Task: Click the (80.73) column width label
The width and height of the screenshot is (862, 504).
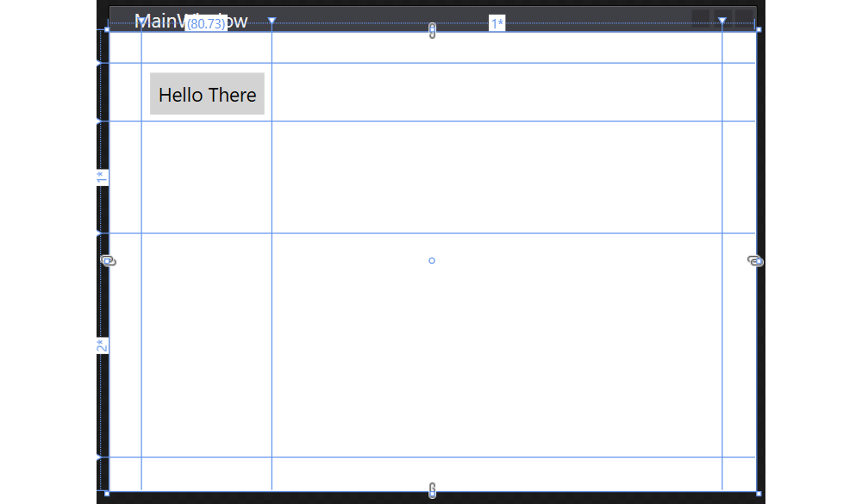Action: click(x=206, y=23)
